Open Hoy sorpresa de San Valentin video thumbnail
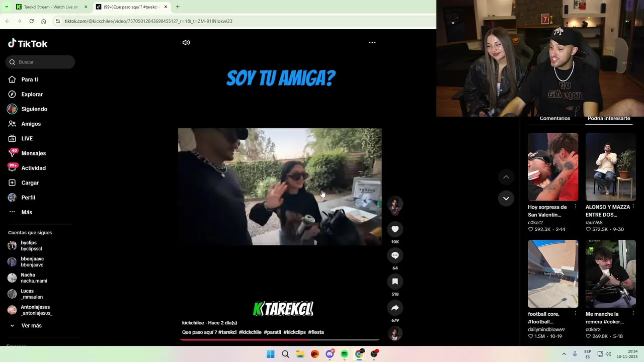Viewport: 644px width, 362px height. pos(553,167)
